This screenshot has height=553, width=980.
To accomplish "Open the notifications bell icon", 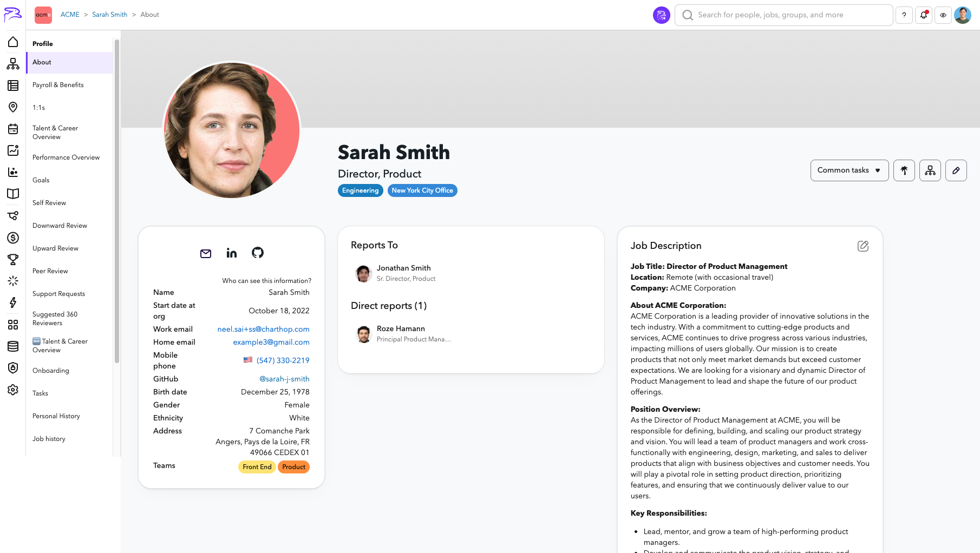I will point(924,15).
